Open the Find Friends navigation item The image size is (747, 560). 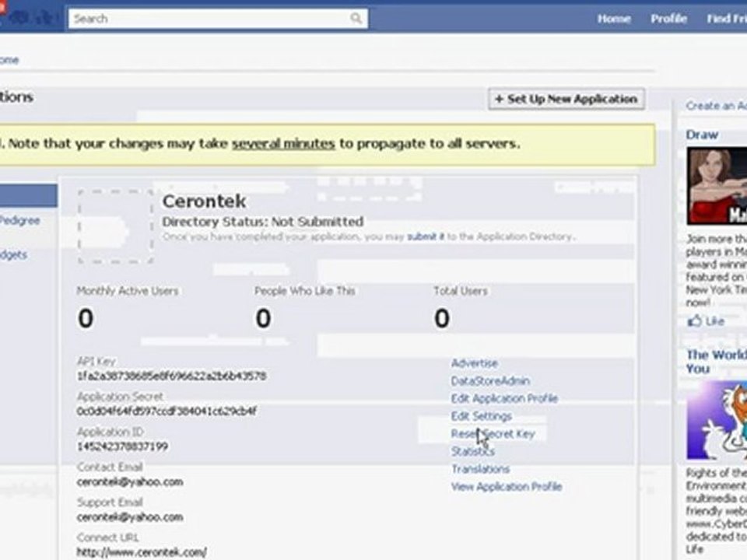click(x=727, y=19)
